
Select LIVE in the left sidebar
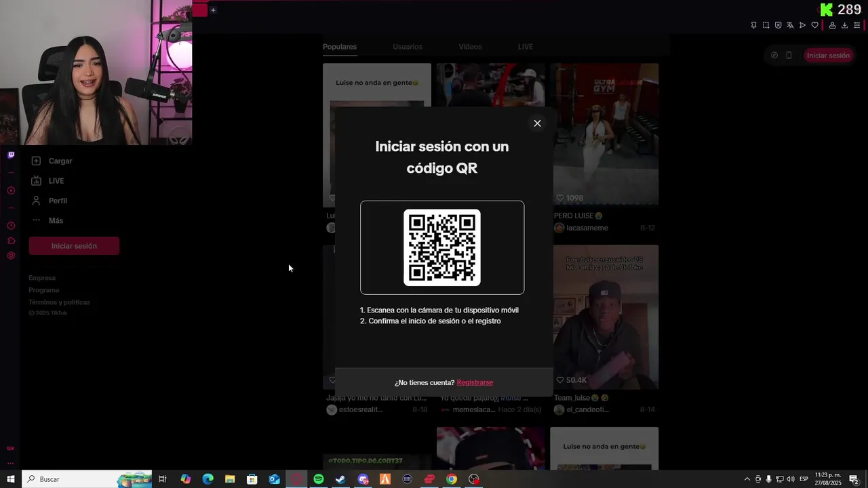point(49,181)
